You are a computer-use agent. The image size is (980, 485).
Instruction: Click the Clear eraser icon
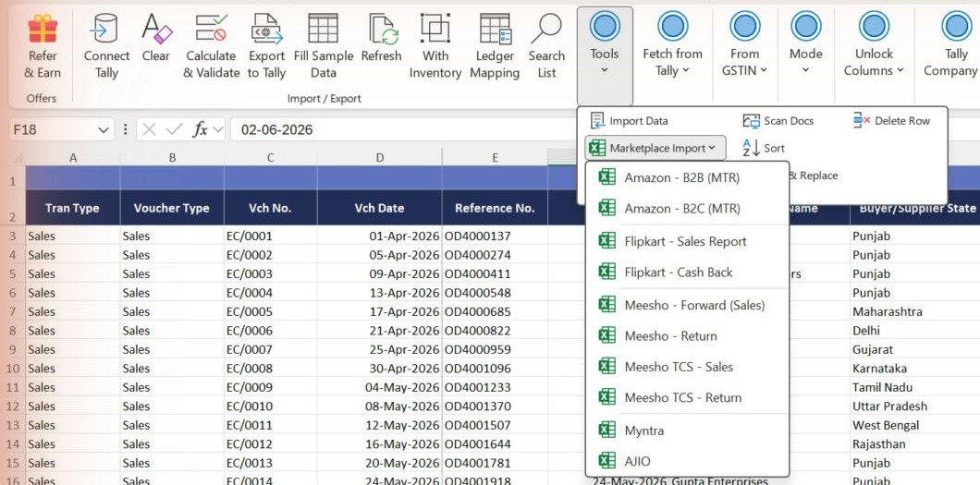[155, 29]
